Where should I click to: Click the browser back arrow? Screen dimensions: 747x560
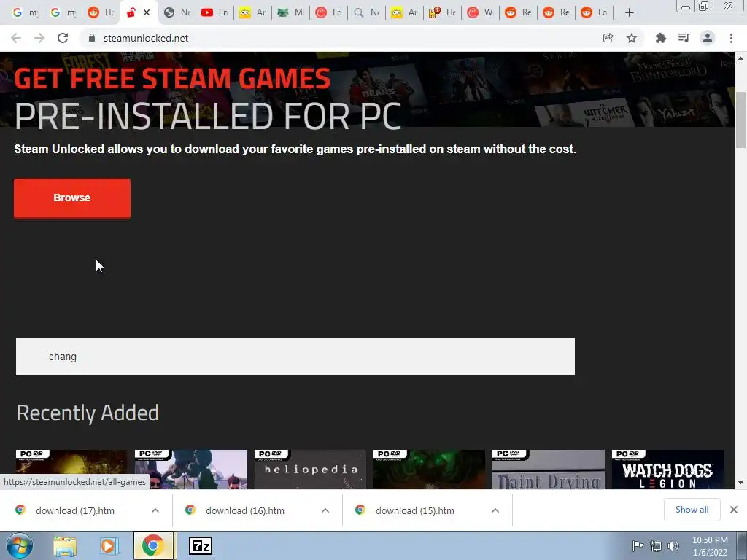(16, 38)
